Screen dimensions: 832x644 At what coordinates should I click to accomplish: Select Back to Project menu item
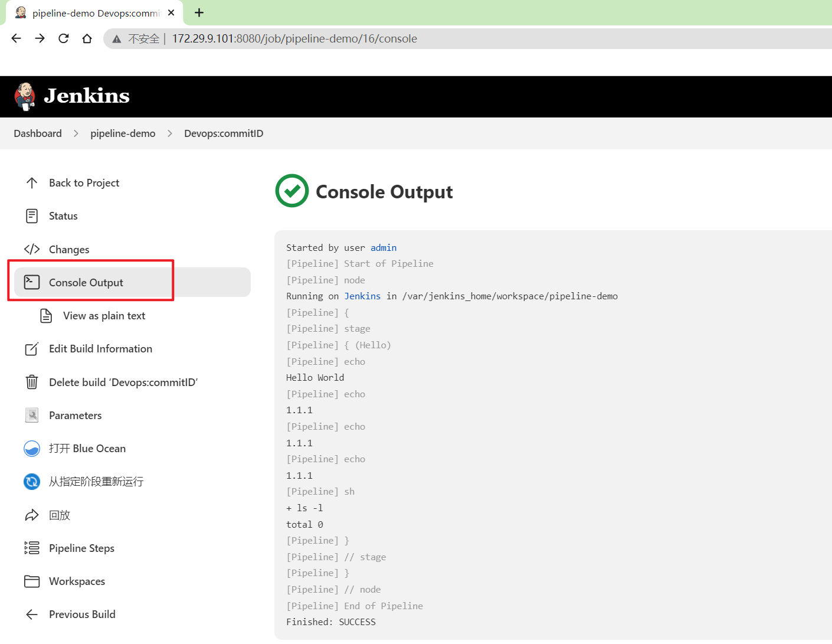(x=132, y=183)
